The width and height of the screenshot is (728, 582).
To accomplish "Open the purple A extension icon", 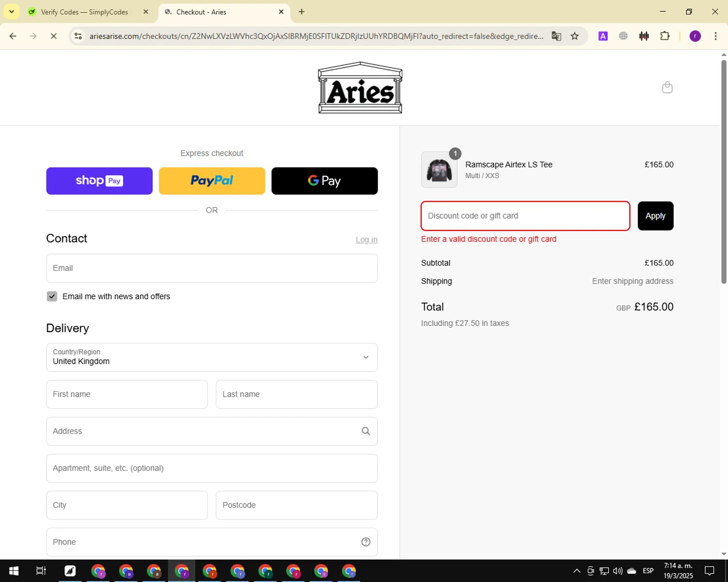I will 603,36.
